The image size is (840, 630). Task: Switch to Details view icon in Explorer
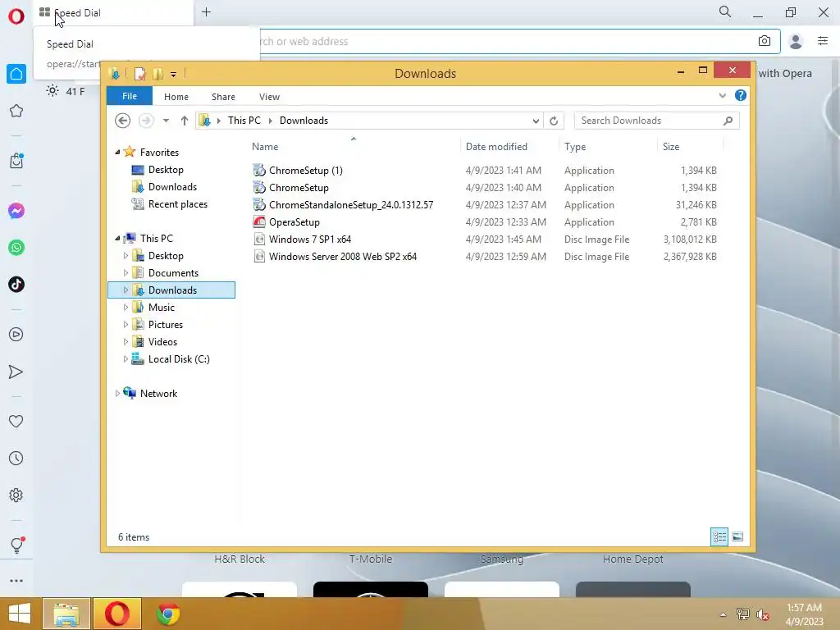[x=719, y=536]
